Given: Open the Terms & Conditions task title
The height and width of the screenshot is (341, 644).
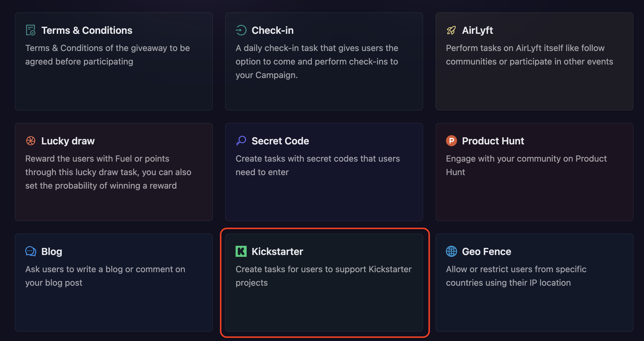Looking at the screenshot, I should tap(87, 30).
